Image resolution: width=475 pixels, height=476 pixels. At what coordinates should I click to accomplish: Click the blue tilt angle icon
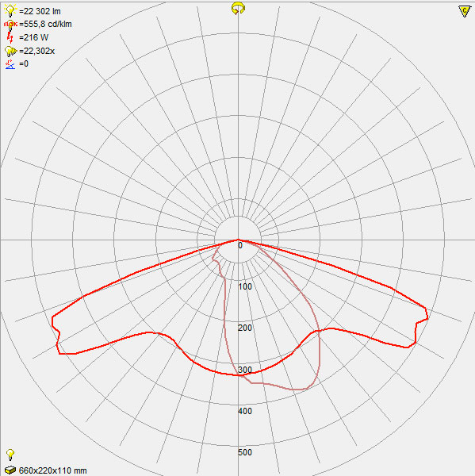[x=10, y=64]
